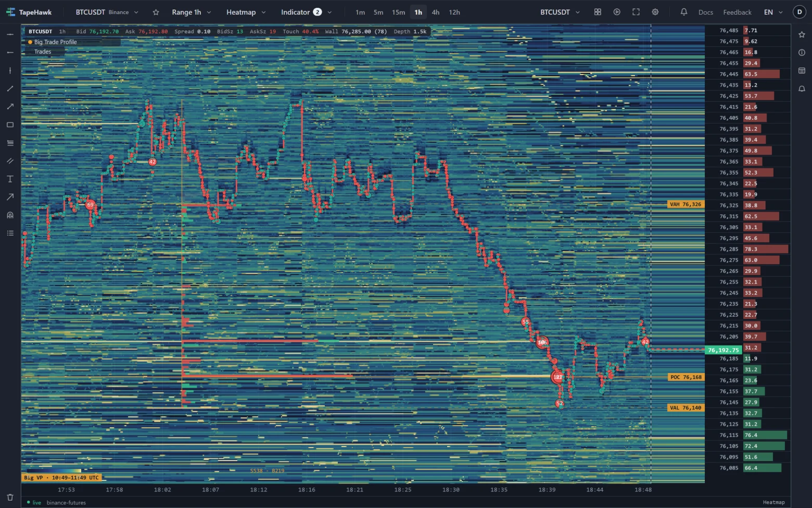Enter fullscreen mode via the frame icon

pyautogui.click(x=636, y=12)
